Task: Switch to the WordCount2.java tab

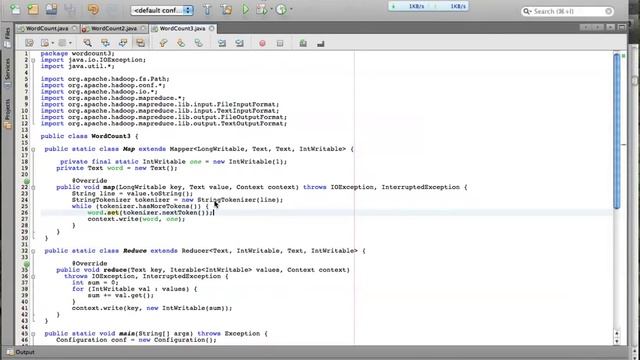Action: [x=113, y=29]
